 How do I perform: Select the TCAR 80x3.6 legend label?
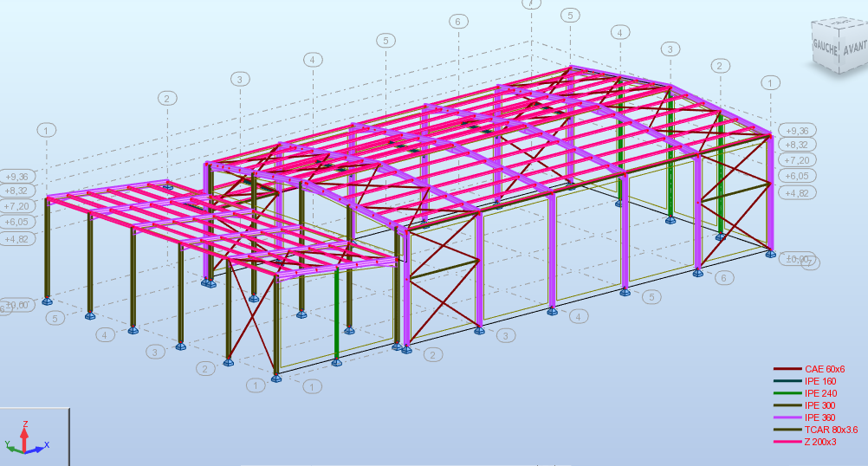tap(832, 430)
